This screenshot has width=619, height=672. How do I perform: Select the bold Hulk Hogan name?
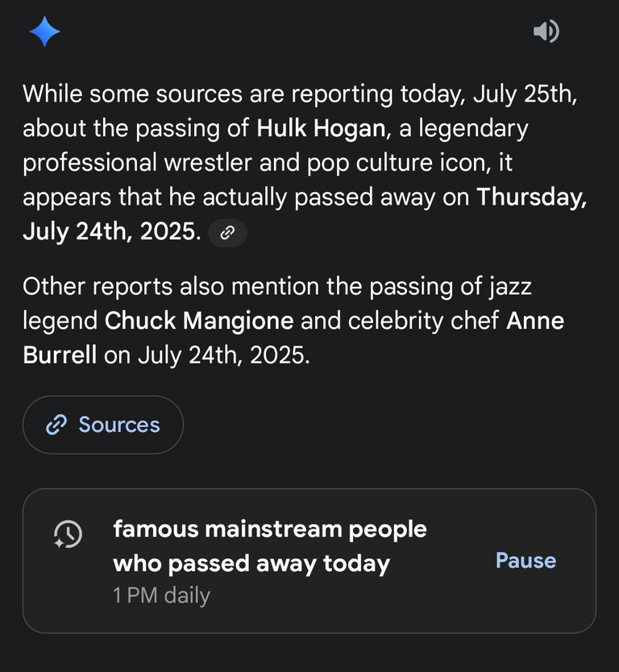click(x=321, y=128)
